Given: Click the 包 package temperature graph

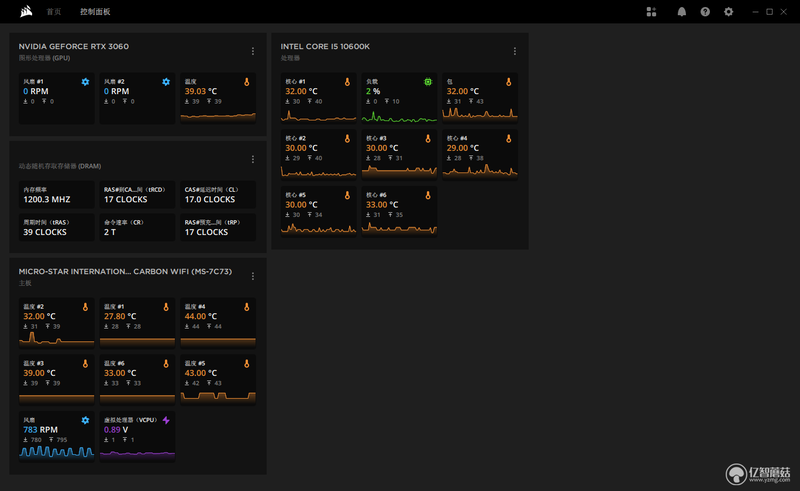Looking at the screenshot, I should (x=480, y=115).
